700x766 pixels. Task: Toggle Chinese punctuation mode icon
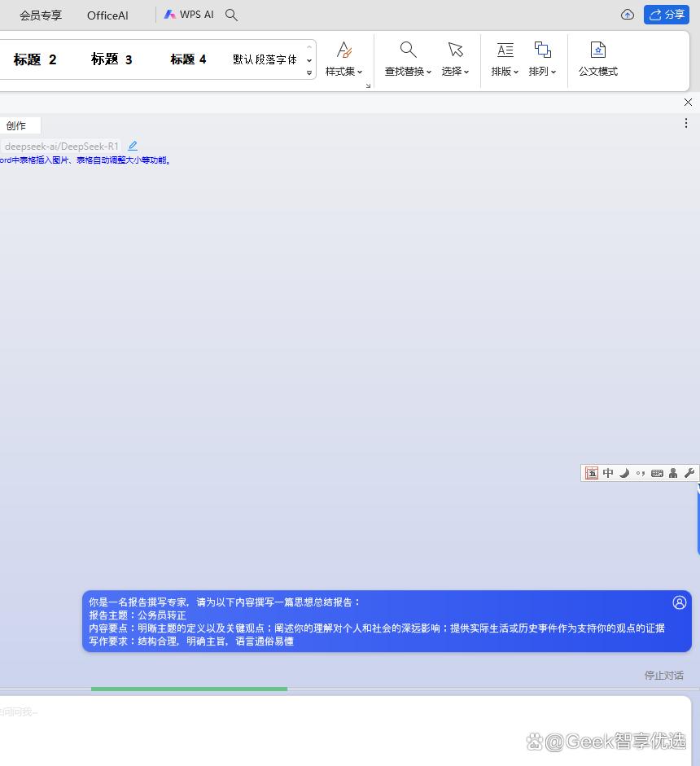[641, 473]
